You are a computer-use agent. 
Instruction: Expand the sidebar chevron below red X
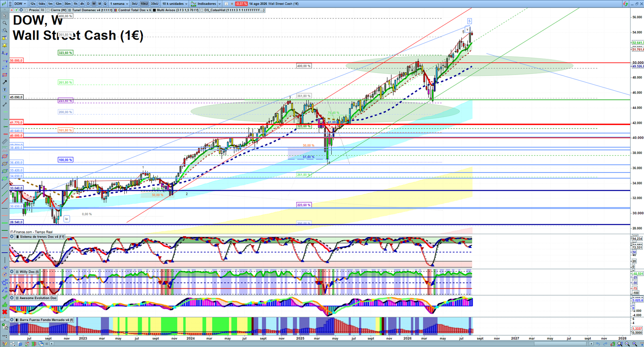pos(4,320)
